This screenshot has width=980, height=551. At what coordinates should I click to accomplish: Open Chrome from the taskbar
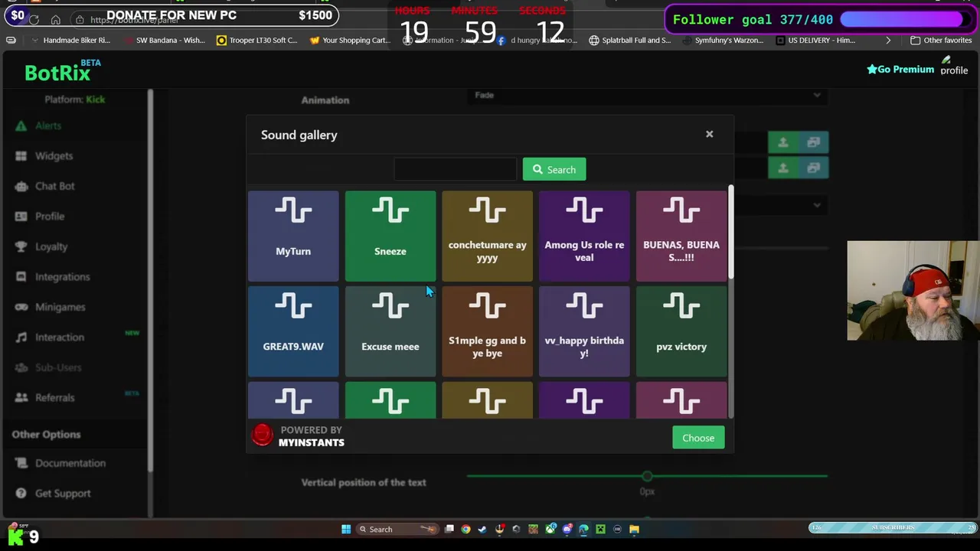465,529
